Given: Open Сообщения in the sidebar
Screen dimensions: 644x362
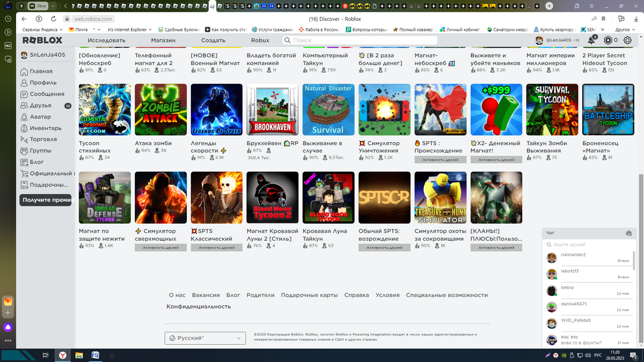Looking at the screenshot, I should 41,94.
